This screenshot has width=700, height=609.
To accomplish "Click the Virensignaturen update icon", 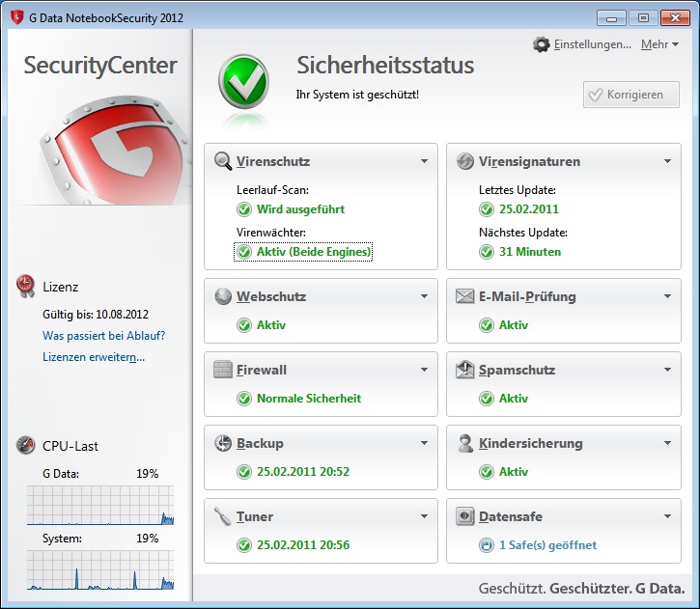I will (x=465, y=161).
